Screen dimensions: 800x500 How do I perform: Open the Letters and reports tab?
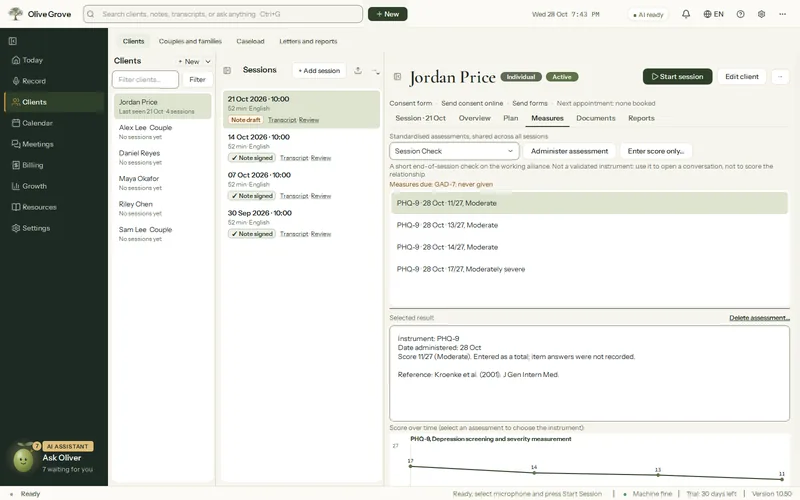coord(308,41)
